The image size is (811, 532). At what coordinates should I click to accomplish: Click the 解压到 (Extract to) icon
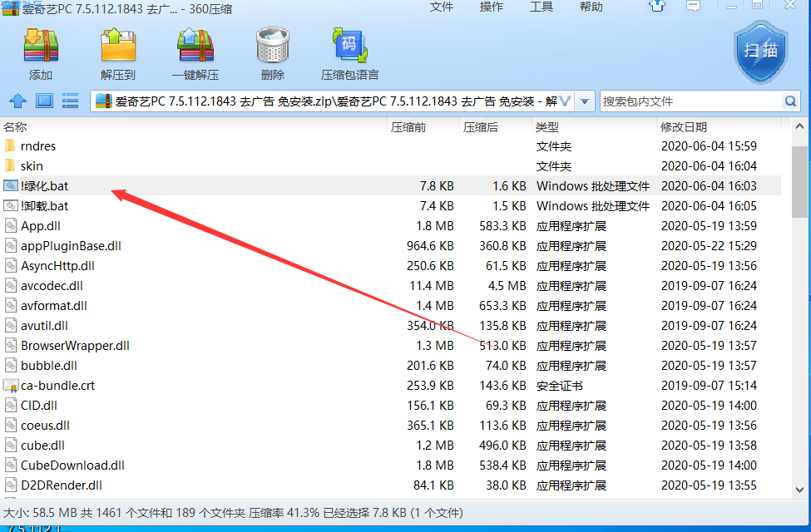(x=118, y=47)
